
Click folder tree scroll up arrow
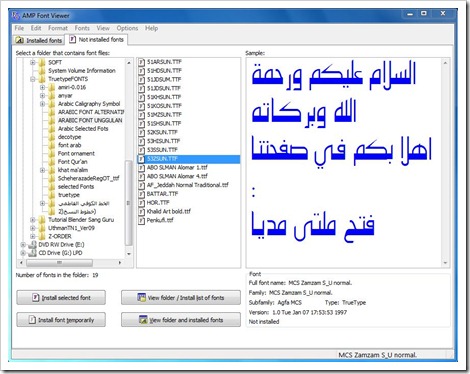click(x=129, y=62)
